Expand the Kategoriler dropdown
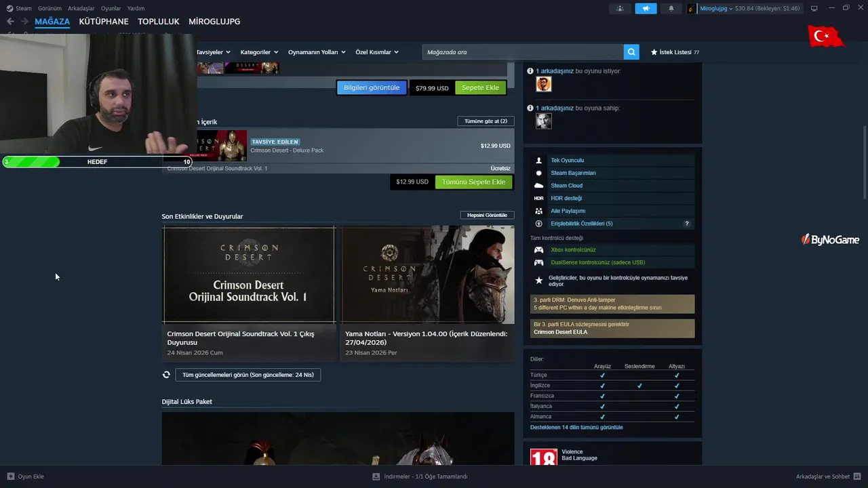 tap(259, 52)
